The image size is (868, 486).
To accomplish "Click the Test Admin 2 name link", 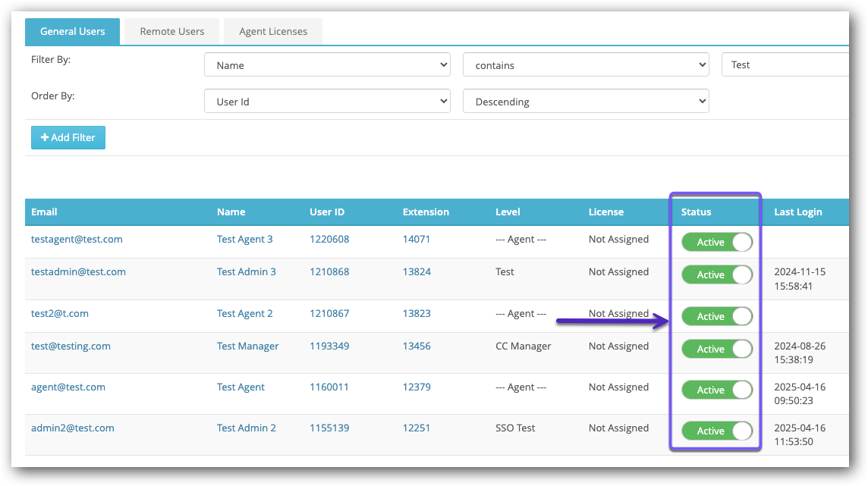I will click(247, 428).
